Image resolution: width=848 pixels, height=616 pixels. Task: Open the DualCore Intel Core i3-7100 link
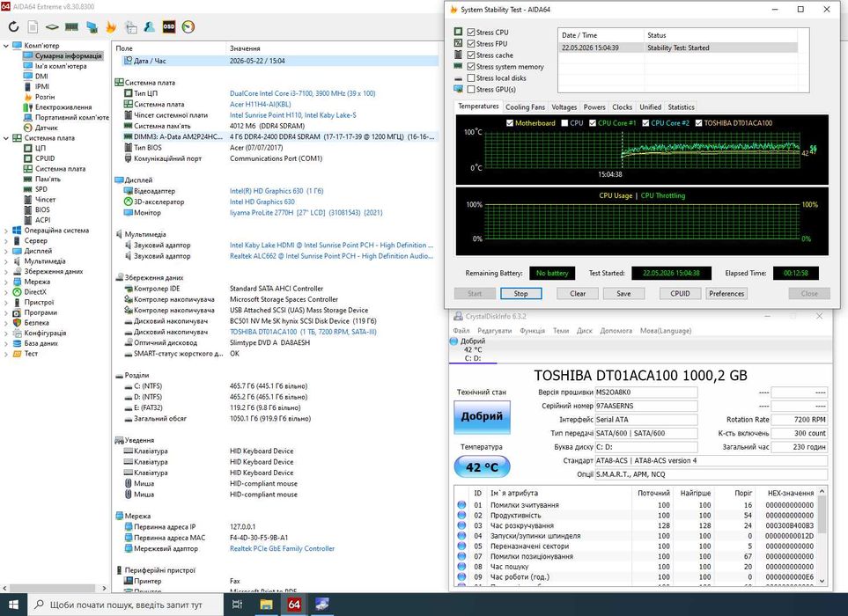[302, 93]
